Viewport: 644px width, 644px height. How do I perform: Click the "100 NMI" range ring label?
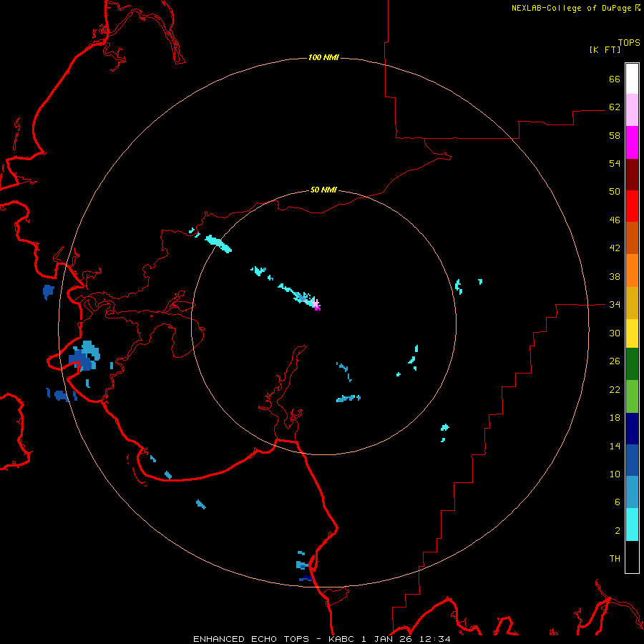coord(323,57)
